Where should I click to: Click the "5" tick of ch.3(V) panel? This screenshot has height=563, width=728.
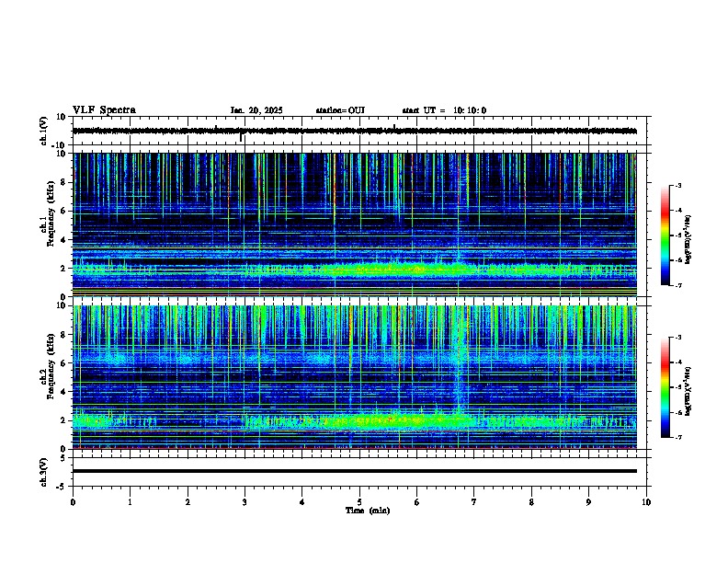63,458
